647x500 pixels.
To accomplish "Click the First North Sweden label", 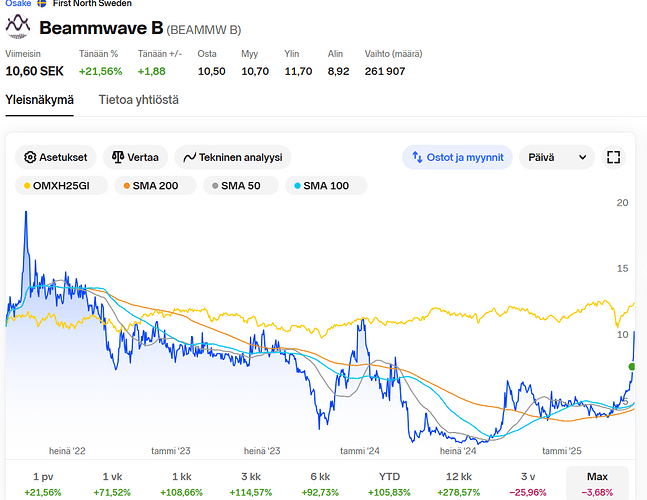I will (92, 3).
